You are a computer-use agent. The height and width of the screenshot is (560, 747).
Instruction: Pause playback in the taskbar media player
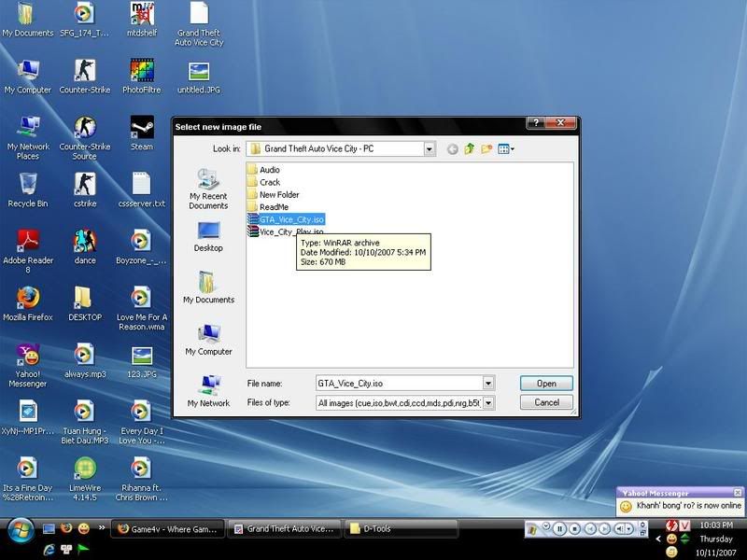tap(559, 528)
